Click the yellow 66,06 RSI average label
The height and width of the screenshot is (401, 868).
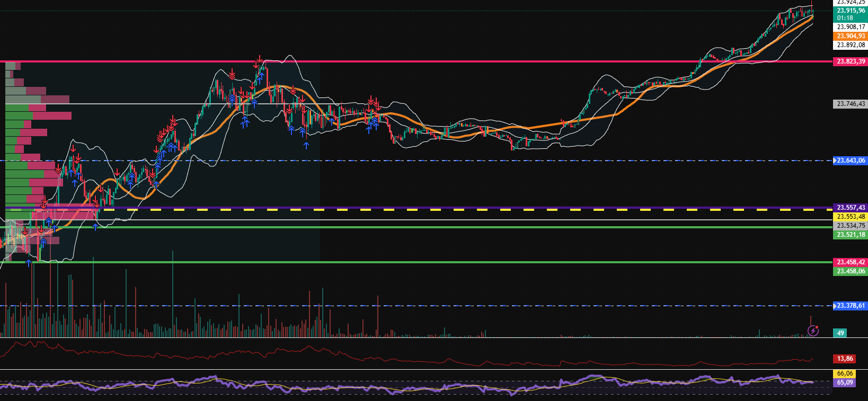845,373
